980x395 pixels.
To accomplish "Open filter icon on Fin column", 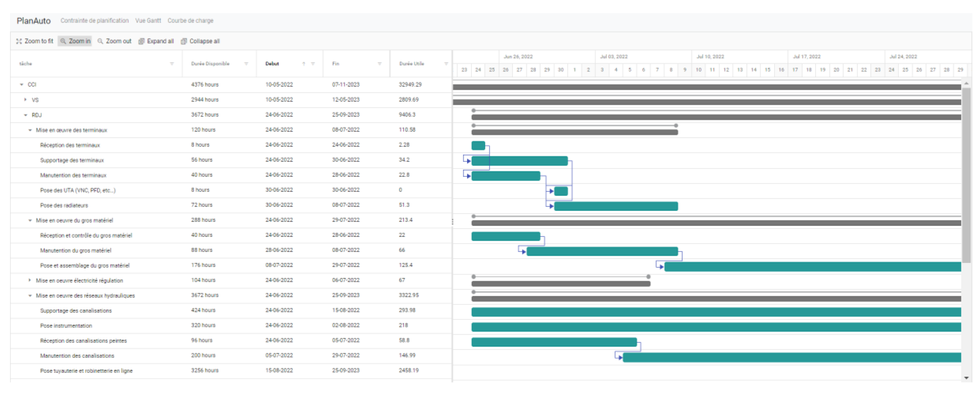I will (x=380, y=64).
